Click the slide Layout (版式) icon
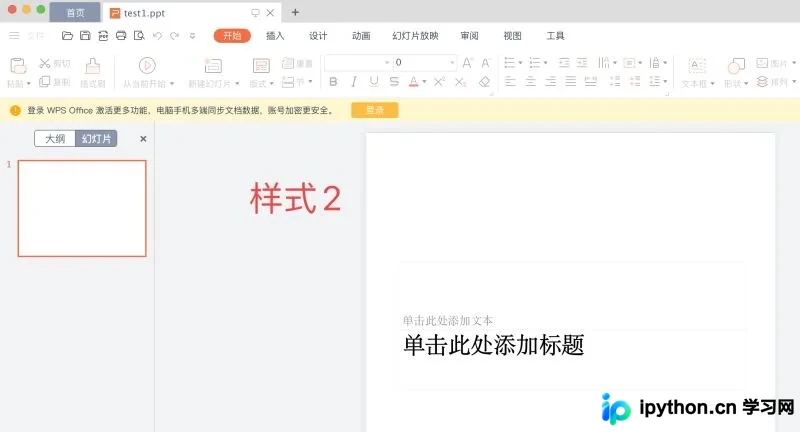 tap(261, 66)
